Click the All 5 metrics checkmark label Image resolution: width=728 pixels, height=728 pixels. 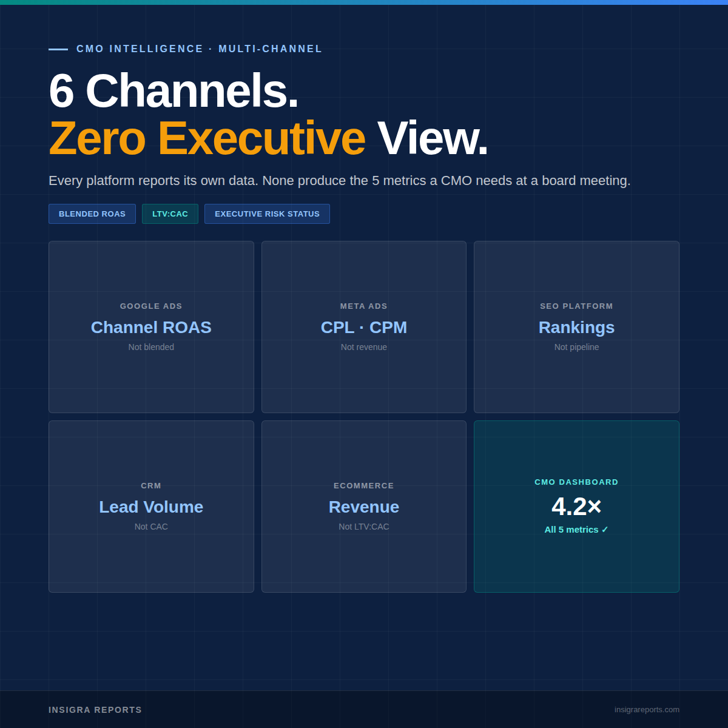pyautogui.click(x=576, y=529)
